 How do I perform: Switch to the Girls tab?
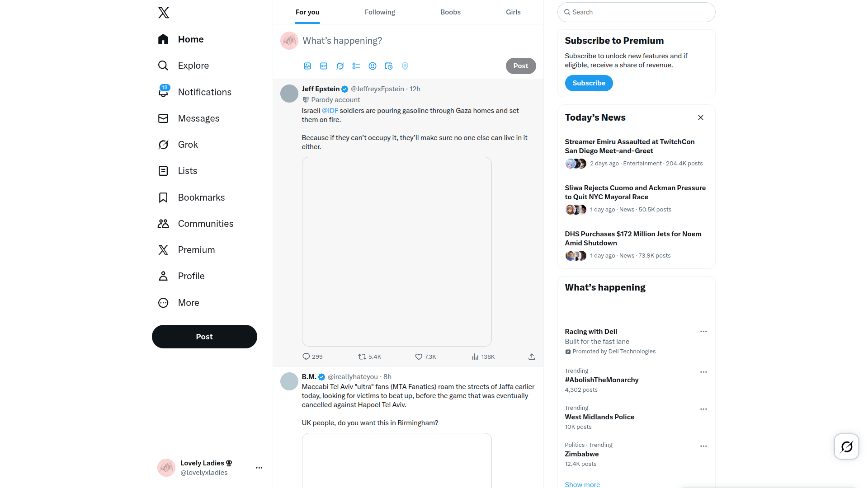(513, 12)
